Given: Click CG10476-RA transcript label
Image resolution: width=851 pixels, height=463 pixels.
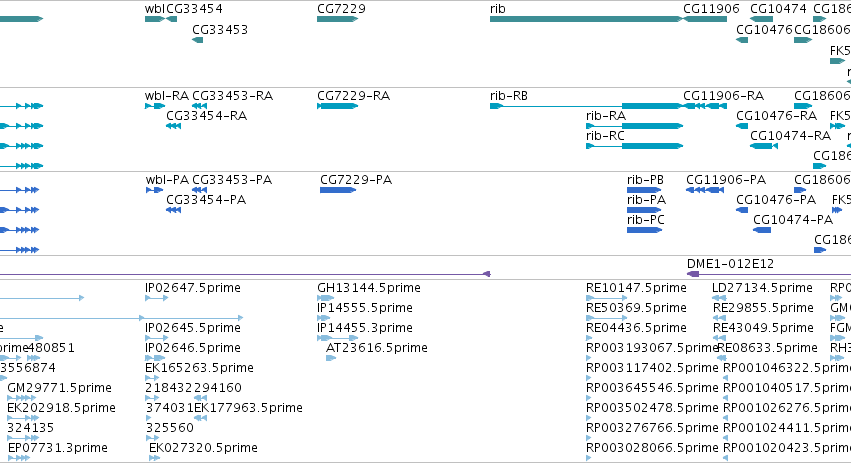Looking at the screenshot, I should [x=776, y=116].
